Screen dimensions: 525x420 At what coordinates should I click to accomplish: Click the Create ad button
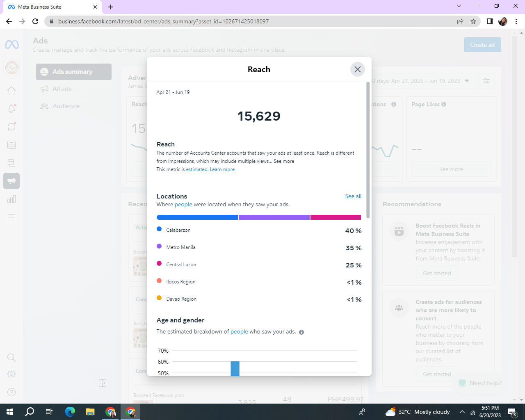482,45
